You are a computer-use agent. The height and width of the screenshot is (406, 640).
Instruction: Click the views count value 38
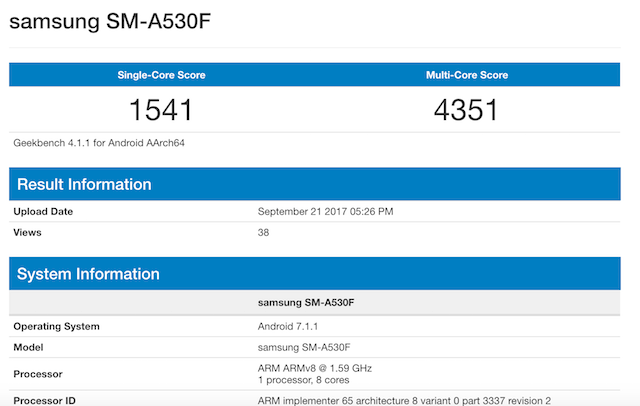(264, 232)
